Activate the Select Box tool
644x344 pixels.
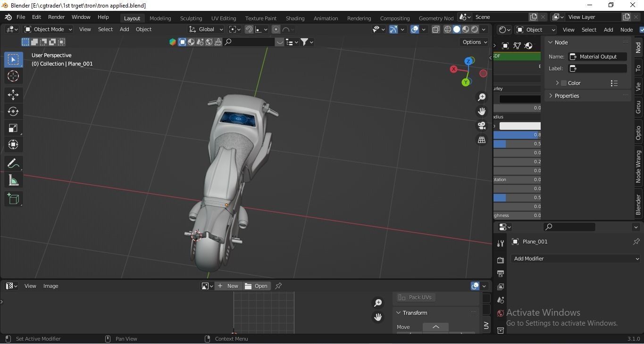pos(13,59)
